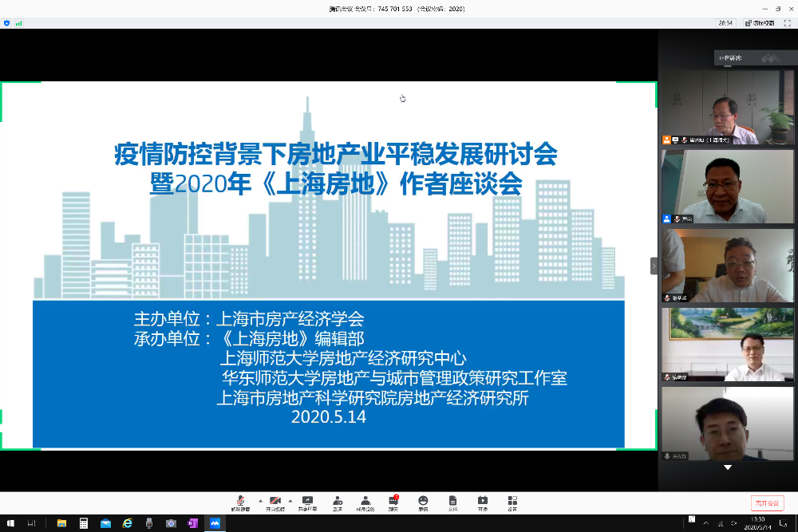Unmute the microphone in the meeting toolbar

[240, 503]
